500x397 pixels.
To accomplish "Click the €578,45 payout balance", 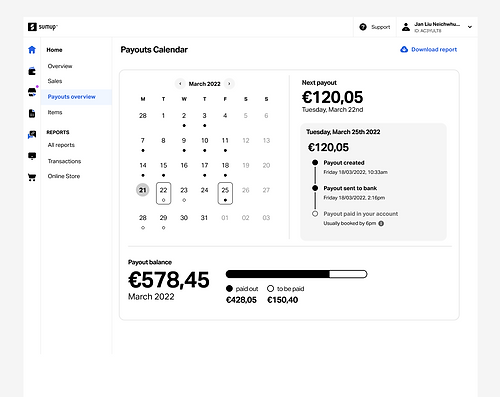I will 169,280.
